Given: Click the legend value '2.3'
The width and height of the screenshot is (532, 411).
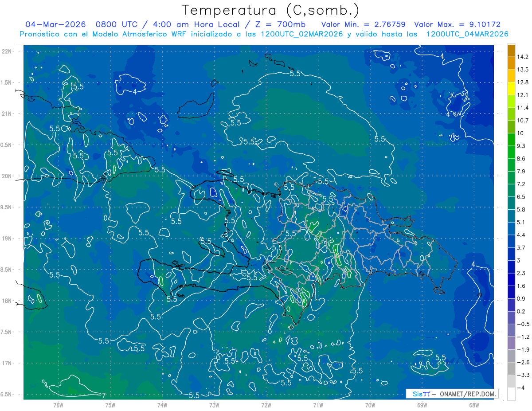Looking at the screenshot, I should click(x=522, y=273).
